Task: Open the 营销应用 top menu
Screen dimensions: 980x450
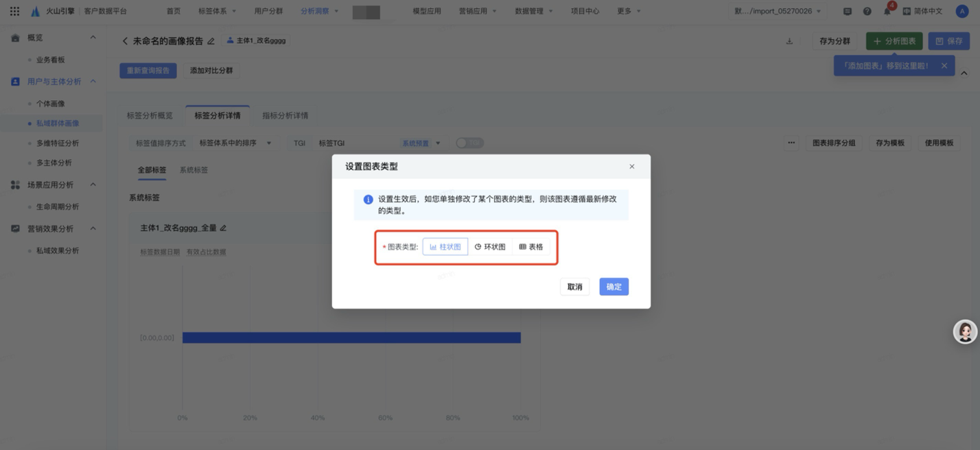Action: point(477,12)
